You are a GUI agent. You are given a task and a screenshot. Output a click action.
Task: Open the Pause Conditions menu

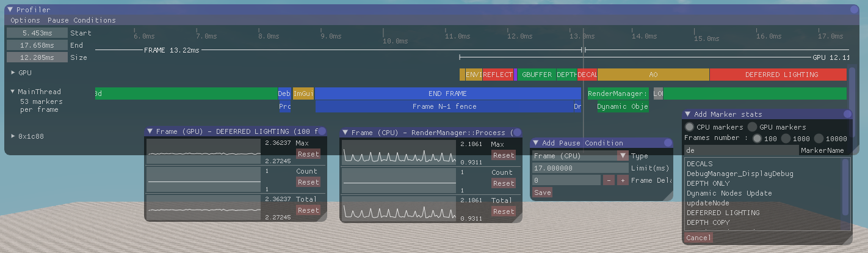click(x=81, y=20)
